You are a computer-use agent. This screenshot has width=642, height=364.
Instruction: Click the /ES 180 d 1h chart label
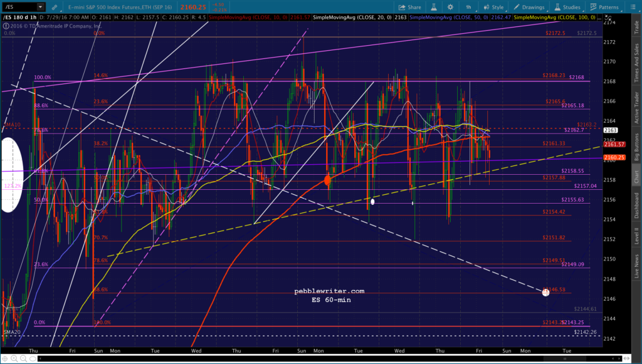(20, 18)
